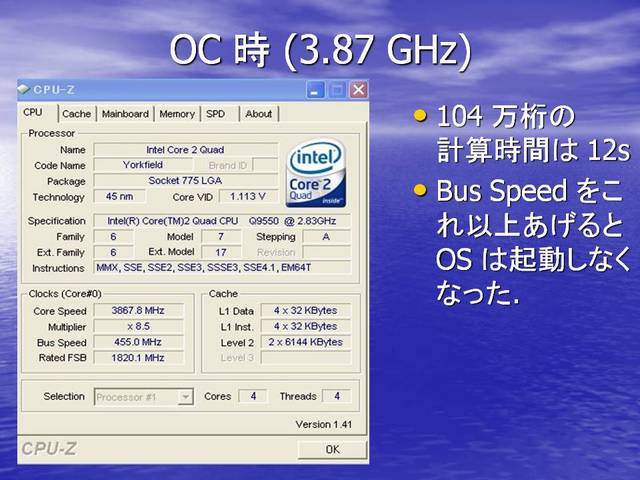Viewport: 640px width, 480px height.
Task: Minimize the CPU-Z window
Action: (318, 90)
